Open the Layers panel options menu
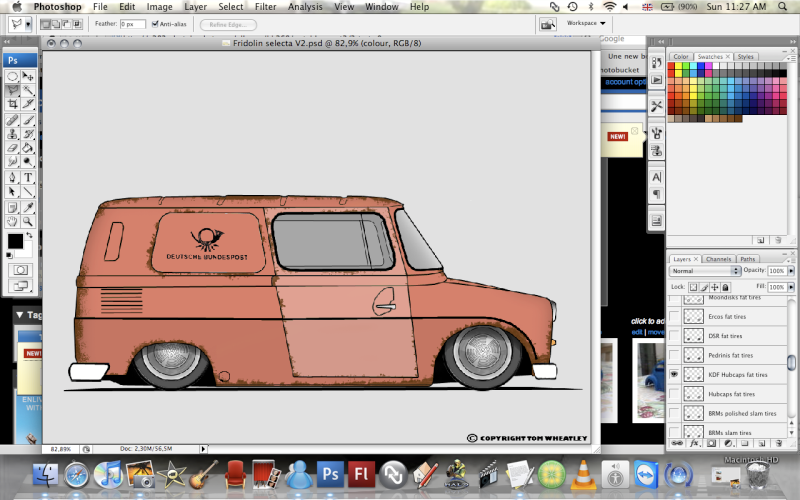Screen dimensions: 800x500 791,260
